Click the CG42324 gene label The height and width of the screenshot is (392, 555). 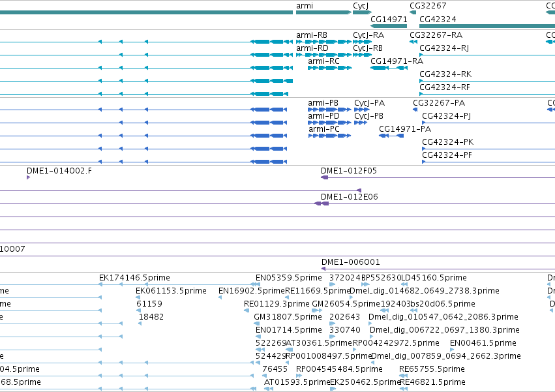[x=438, y=19]
